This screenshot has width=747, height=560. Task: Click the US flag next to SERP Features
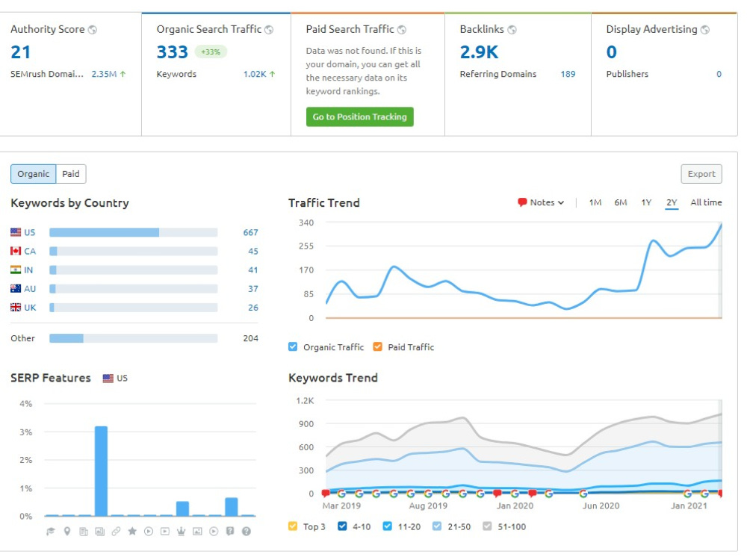point(108,379)
